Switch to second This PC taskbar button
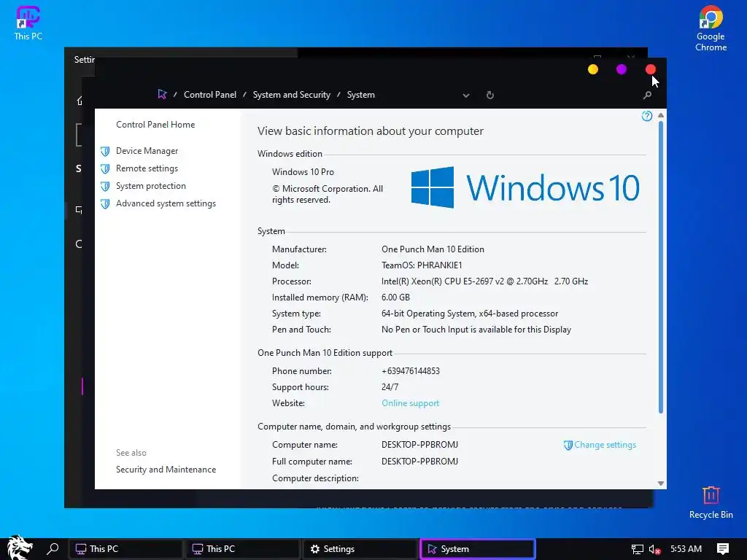 tap(244, 549)
